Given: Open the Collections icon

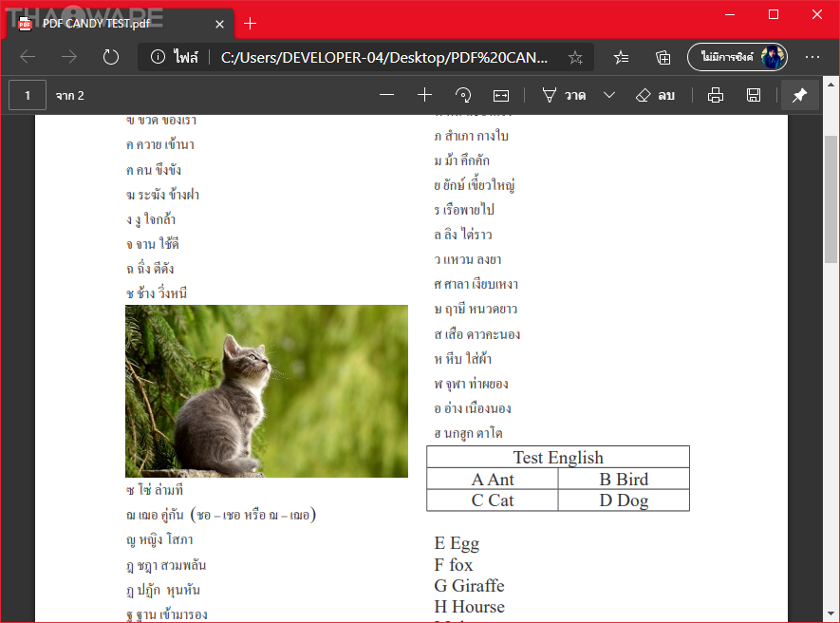Looking at the screenshot, I should pyautogui.click(x=663, y=57).
